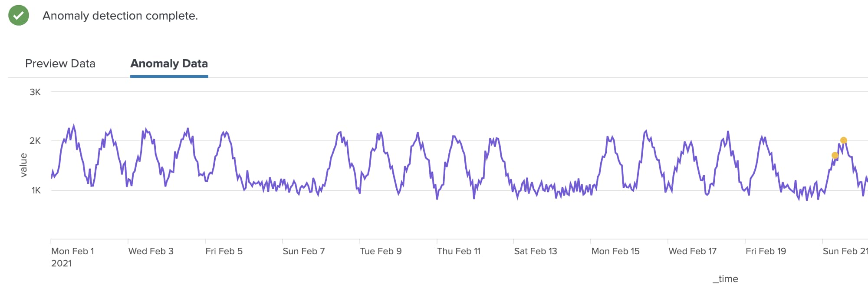
Task: Click the 2K y-axis label
Action: pos(35,141)
